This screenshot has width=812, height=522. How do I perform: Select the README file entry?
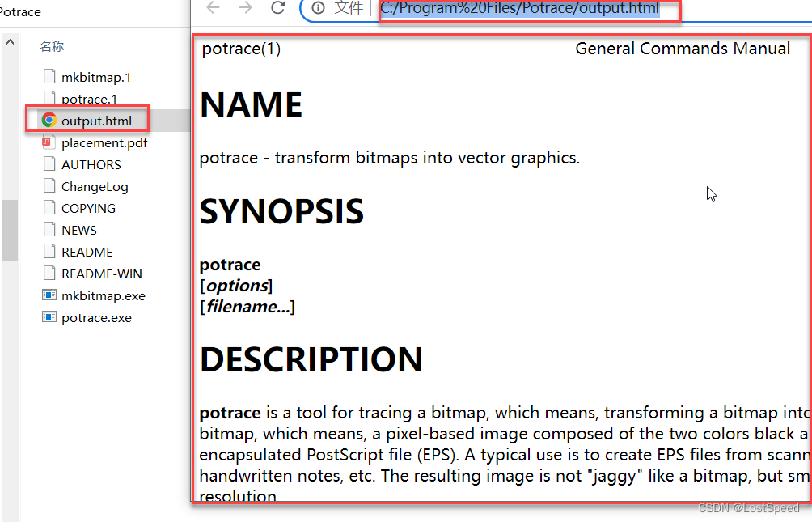86,251
